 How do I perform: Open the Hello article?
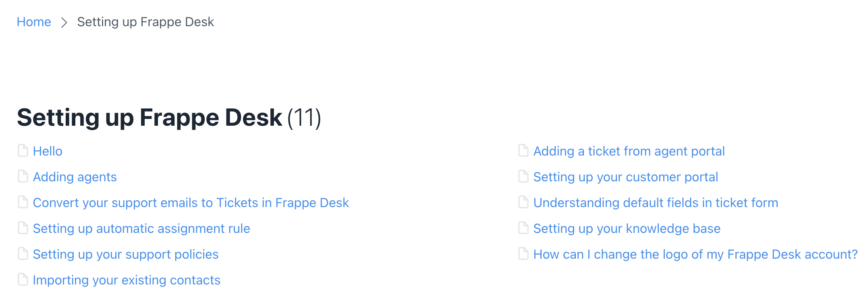pyautogui.click(x=48, y=151)
